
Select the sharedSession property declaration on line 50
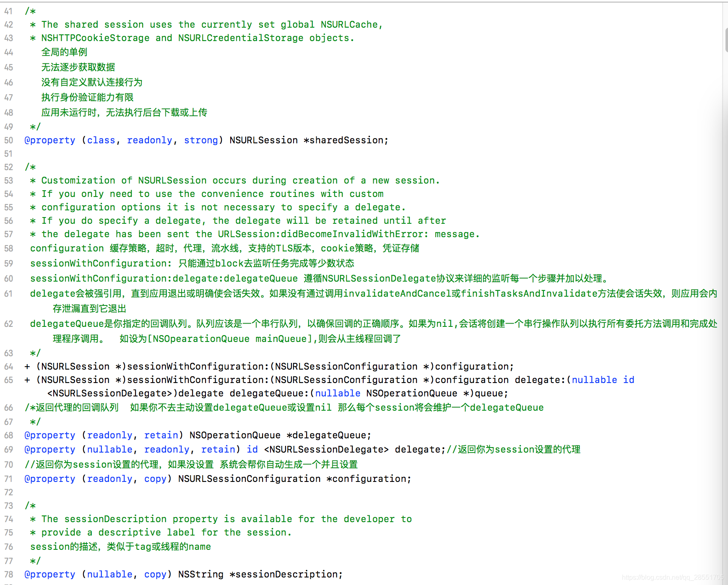tap(348, 140)
